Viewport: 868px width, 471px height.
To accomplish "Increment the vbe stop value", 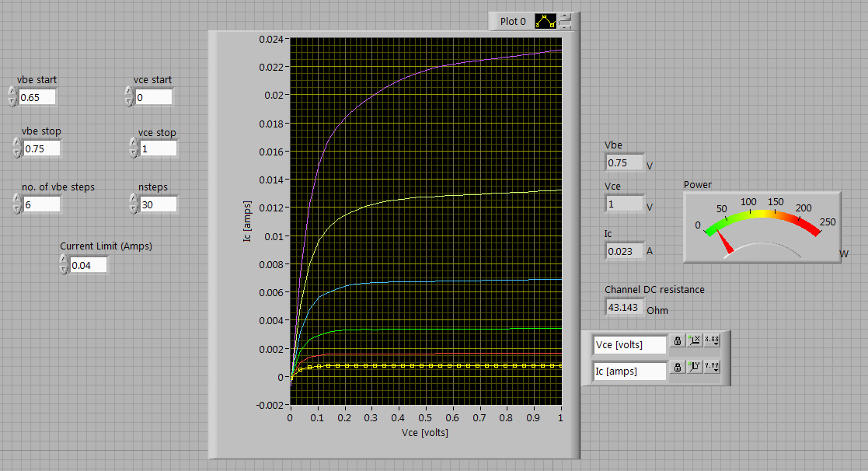I will tap(17, 143).
